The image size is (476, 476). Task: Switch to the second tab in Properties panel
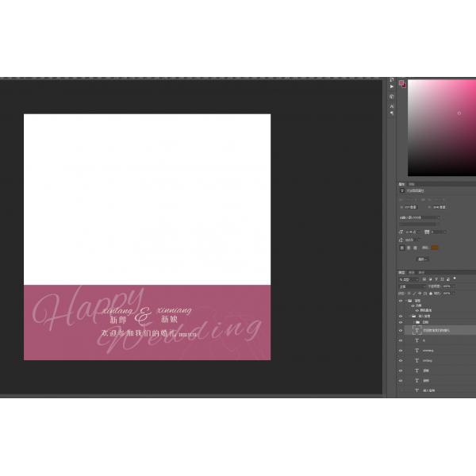click(x=411, y=183)
